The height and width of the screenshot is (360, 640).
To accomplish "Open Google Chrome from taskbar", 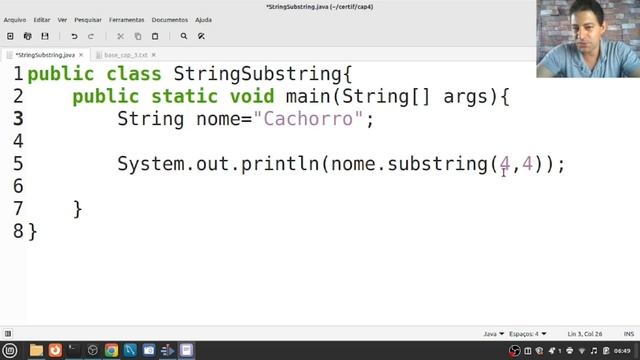I will 111,350.
